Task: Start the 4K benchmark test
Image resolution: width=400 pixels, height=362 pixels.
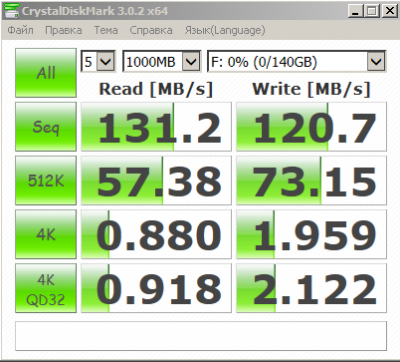Action: coord(46,234)
